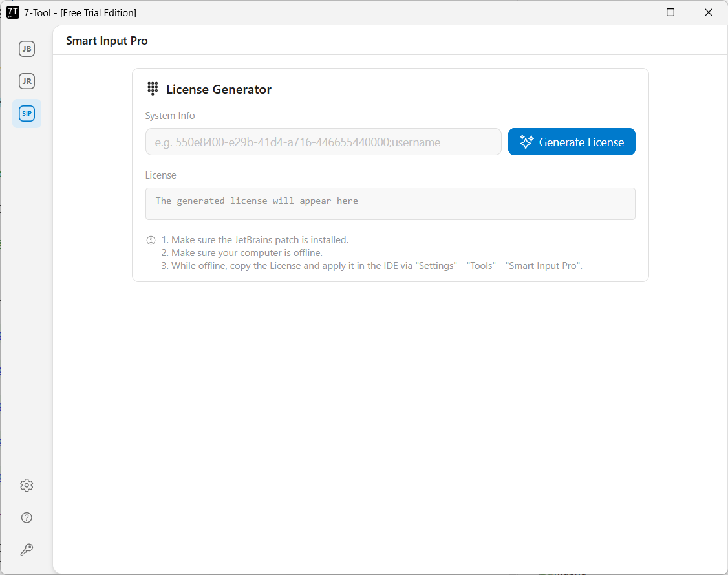
Task: Open the JR sidebar section
Action: click(27, 81)
